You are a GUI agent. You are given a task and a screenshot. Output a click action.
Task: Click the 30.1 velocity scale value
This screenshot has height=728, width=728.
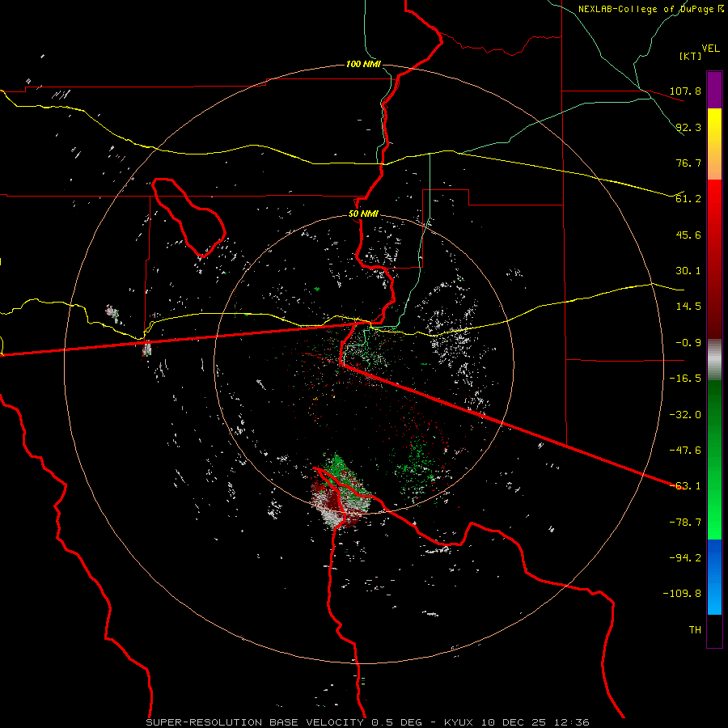pyautogui.click(x=688, y=271)
